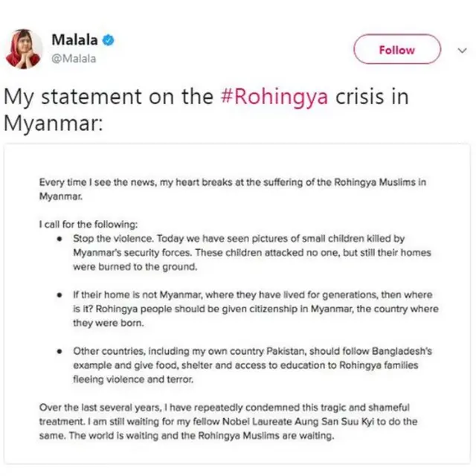Open the #Rohingya hashtag link

coord(280,97)
